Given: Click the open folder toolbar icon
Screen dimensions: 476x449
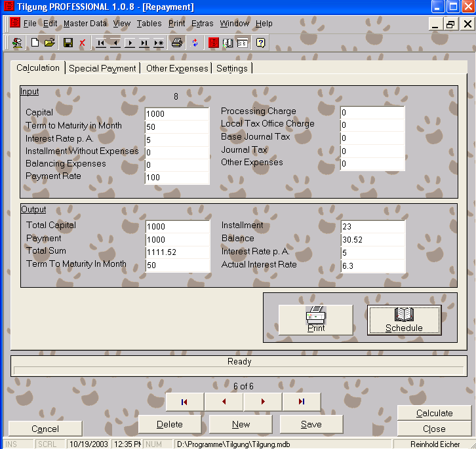Looking at the screenshot, I should (49, 43).
